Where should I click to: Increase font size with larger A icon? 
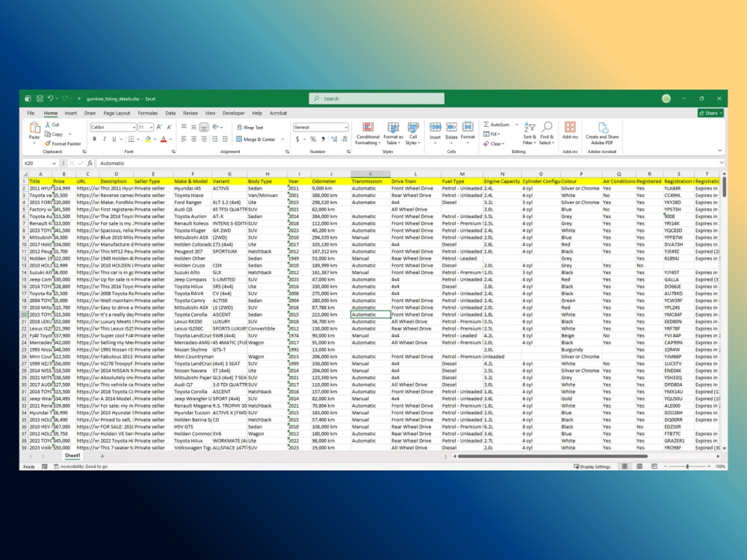(x=160, y=127)
